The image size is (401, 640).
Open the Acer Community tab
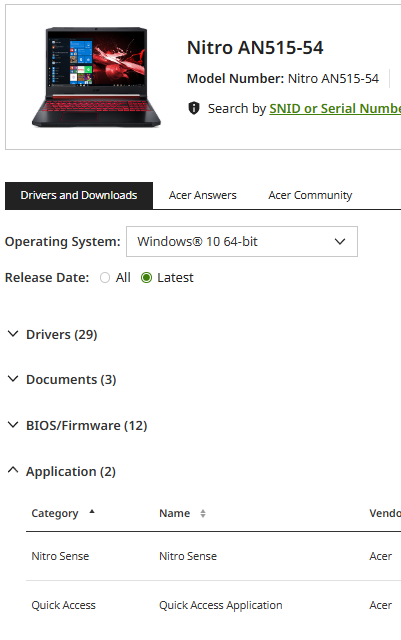click(x=310, y=196)
